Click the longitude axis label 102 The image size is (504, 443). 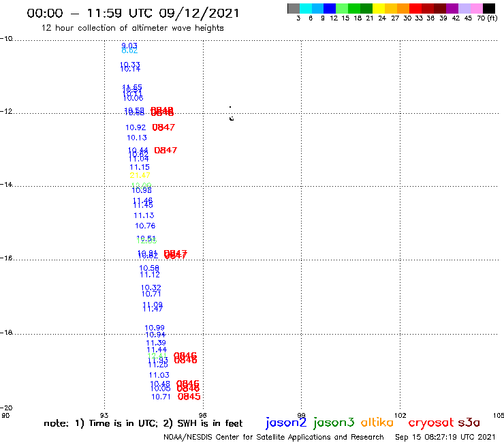400,415
